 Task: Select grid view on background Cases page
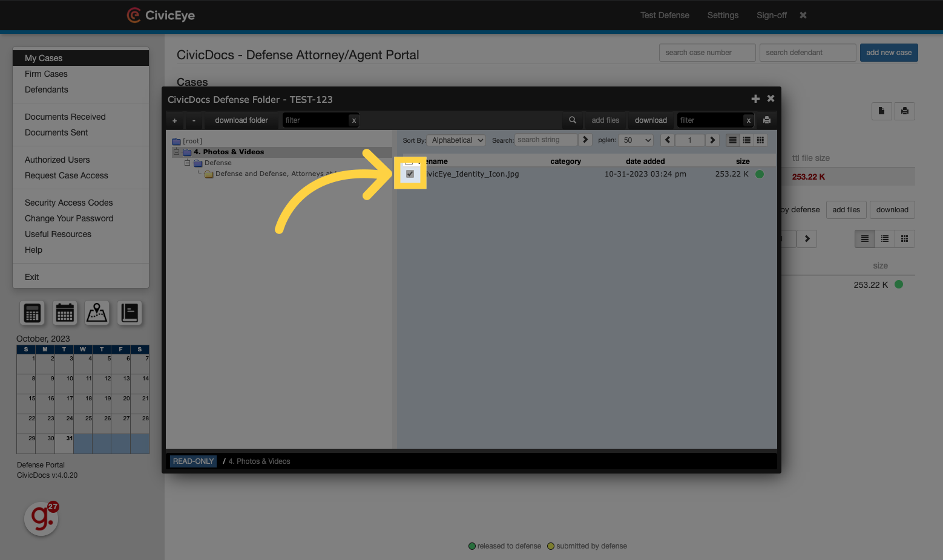tap(905, 239)
